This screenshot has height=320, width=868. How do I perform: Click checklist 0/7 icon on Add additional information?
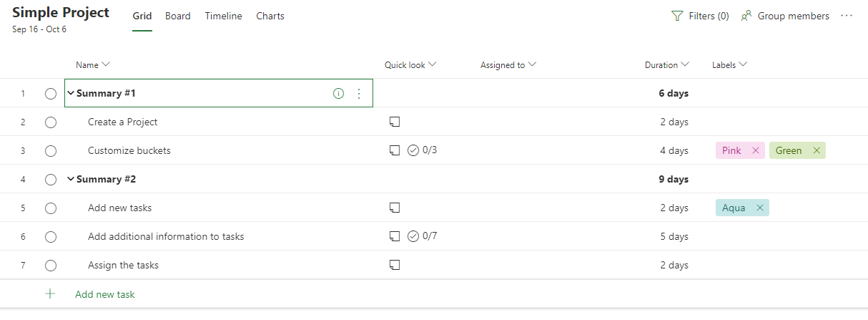[413, 236]
